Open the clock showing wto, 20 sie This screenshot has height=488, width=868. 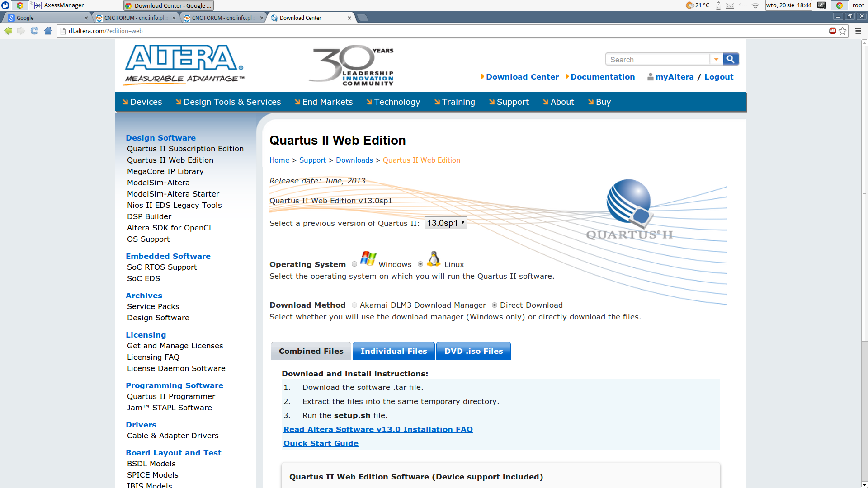tap(788, 5)
